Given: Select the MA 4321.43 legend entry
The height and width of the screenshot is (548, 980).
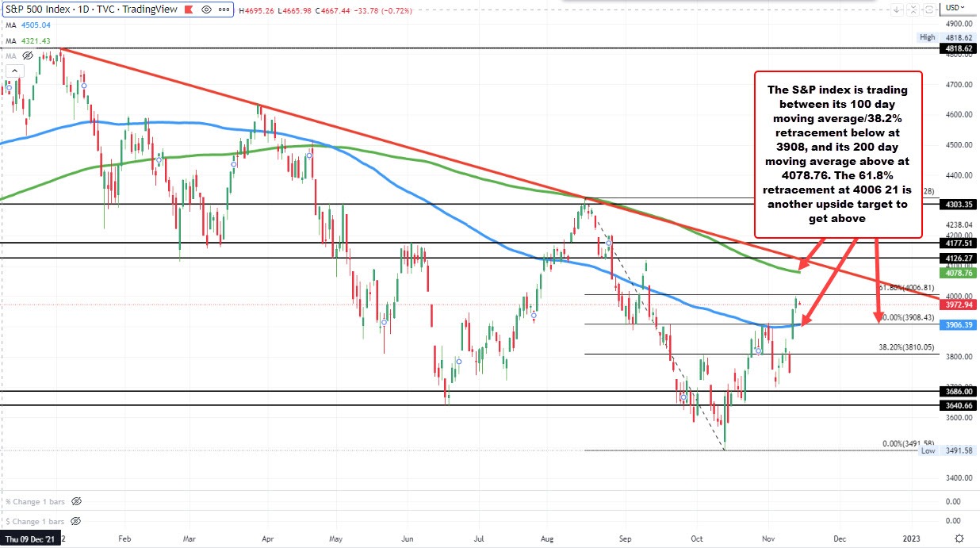Looking at the screenshot, I should coord(29,40).
